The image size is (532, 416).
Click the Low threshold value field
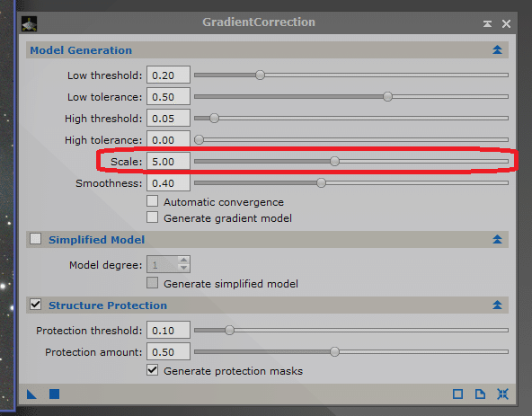pyautogui.click(x=168, y=75)
